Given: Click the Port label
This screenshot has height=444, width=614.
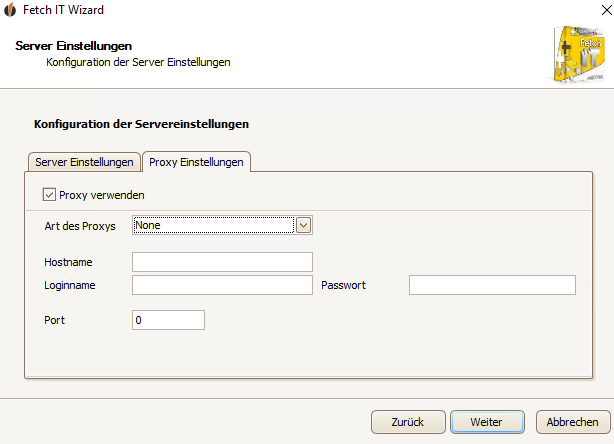Looking at the screenshot, I should click(54, 320).
